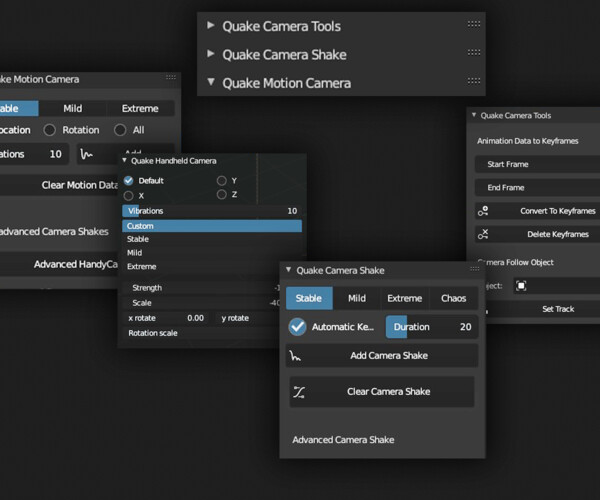Select Mild tab in Camera Shake panel
The image size is (600, 500).
pos(357,298)
